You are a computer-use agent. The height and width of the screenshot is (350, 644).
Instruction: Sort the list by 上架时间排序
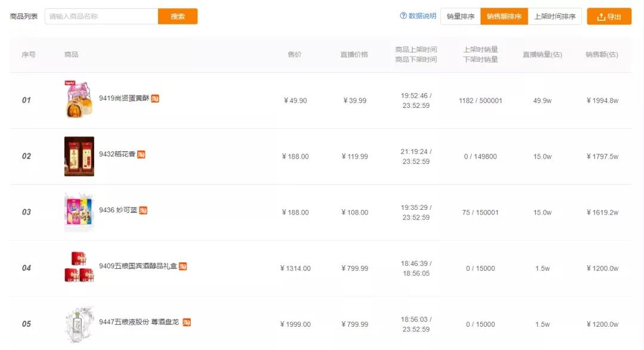point(555,17)
